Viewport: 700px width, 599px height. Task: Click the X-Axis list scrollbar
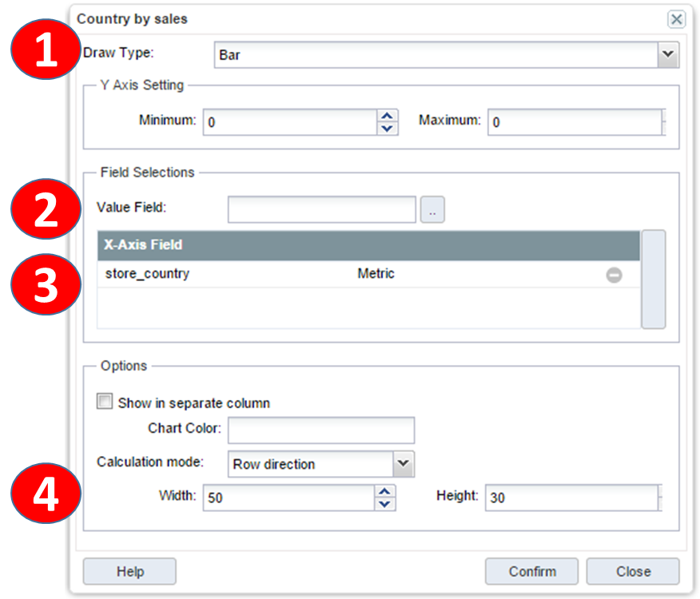coord(653,279)
